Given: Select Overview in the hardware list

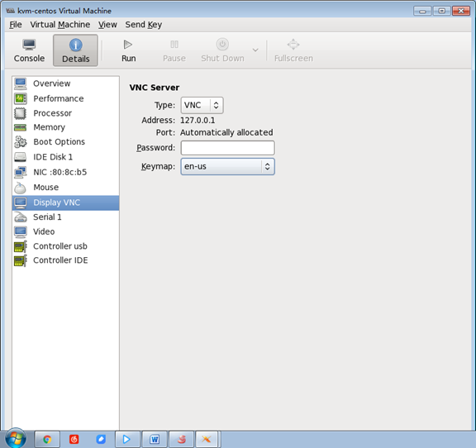Looking at the screenshot, I should point(65,83).
